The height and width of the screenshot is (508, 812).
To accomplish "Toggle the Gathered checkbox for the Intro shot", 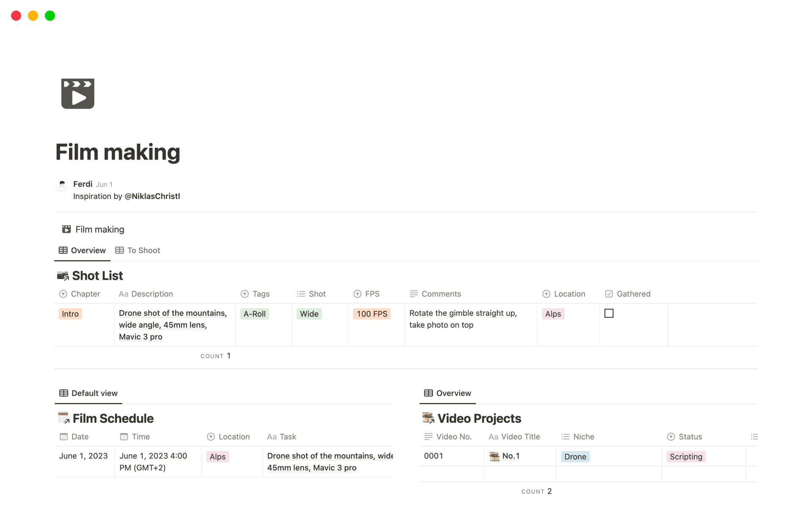I will pyautogui.click(x=609, y=313).
